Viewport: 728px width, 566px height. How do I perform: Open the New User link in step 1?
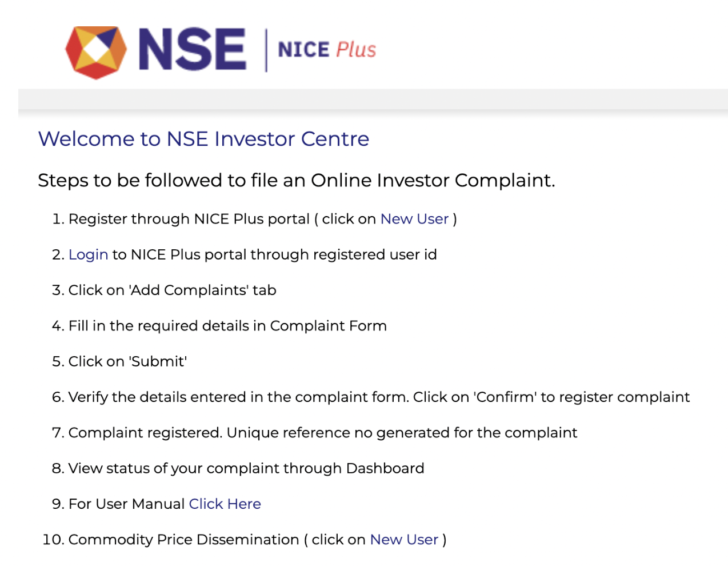click(x=414, y=219)
